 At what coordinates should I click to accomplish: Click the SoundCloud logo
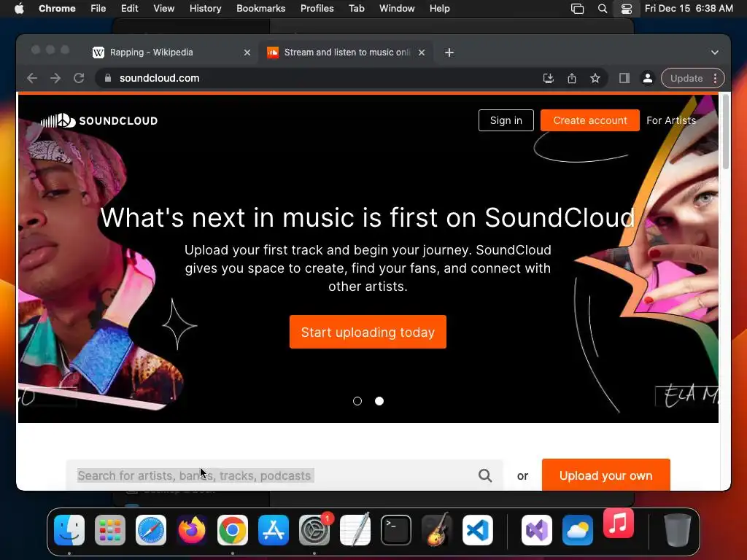(98, 120)
